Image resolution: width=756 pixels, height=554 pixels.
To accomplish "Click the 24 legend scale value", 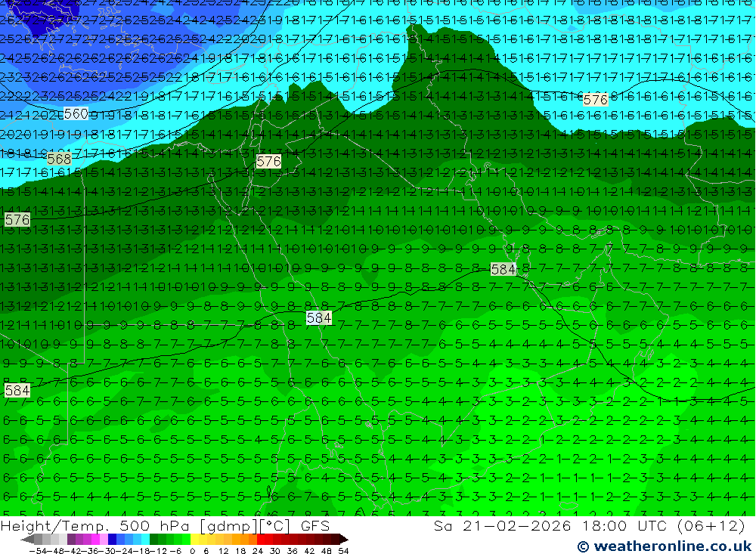I will [x=258, y=551].
